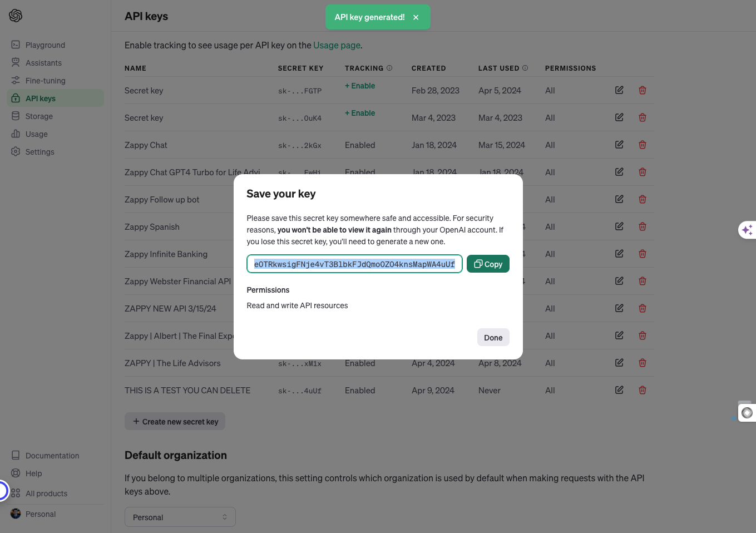Edit ZAPPY NEW API 3/15/24 key

pos(619,308)
